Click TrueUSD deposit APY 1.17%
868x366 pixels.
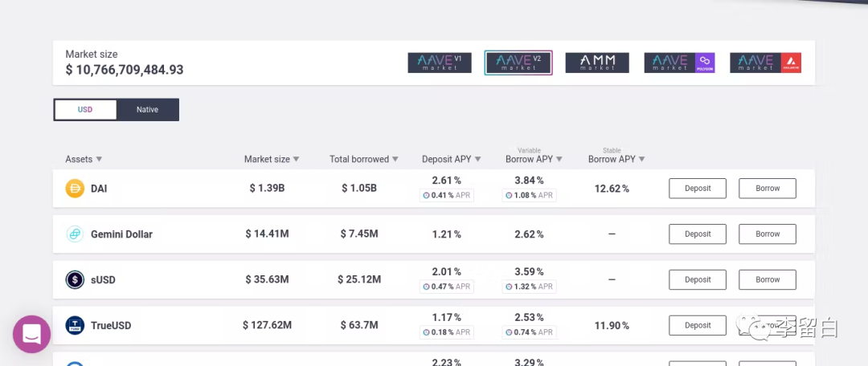447,317
